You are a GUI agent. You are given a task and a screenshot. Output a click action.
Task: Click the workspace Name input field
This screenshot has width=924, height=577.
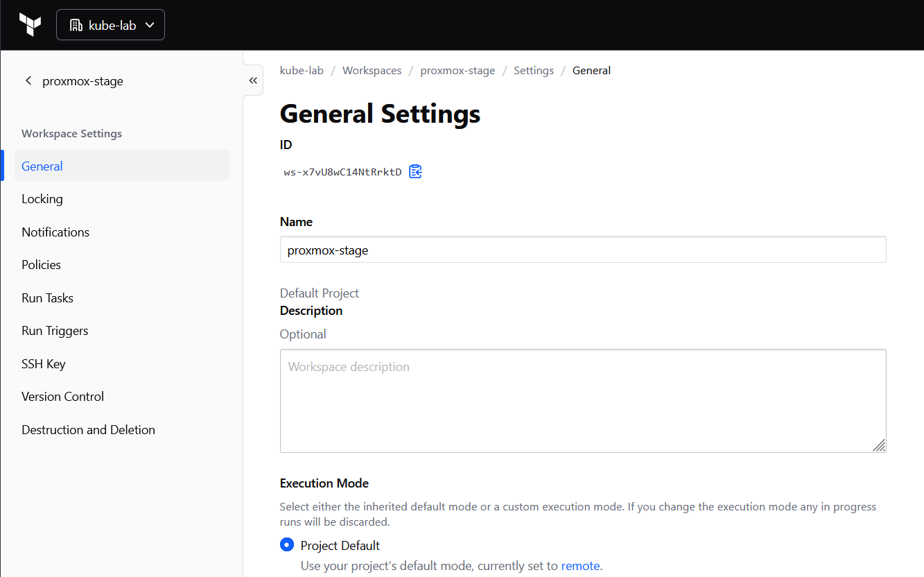[582, 250]
